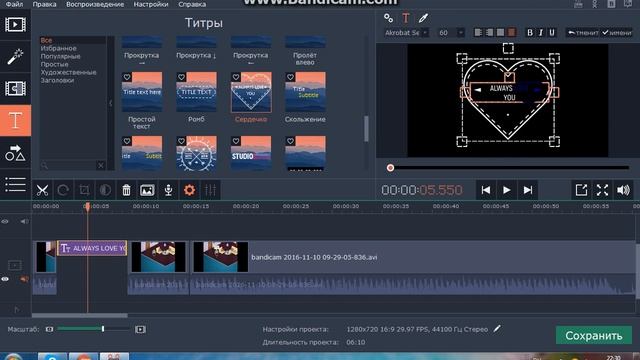Zoom out timeline scale icon
The width and height of the screenshot is (640, 360).
click(49, 329)
